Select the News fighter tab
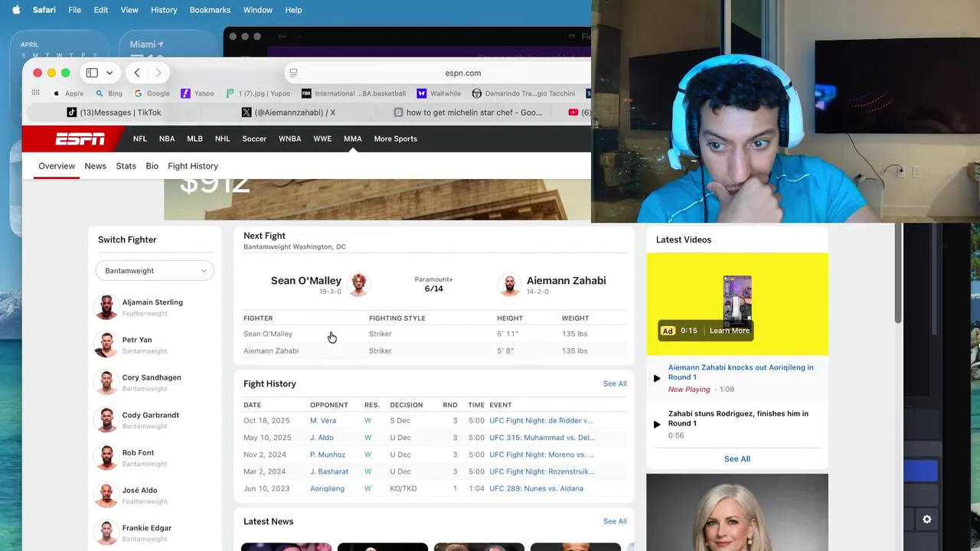 (x=95, y=166)
